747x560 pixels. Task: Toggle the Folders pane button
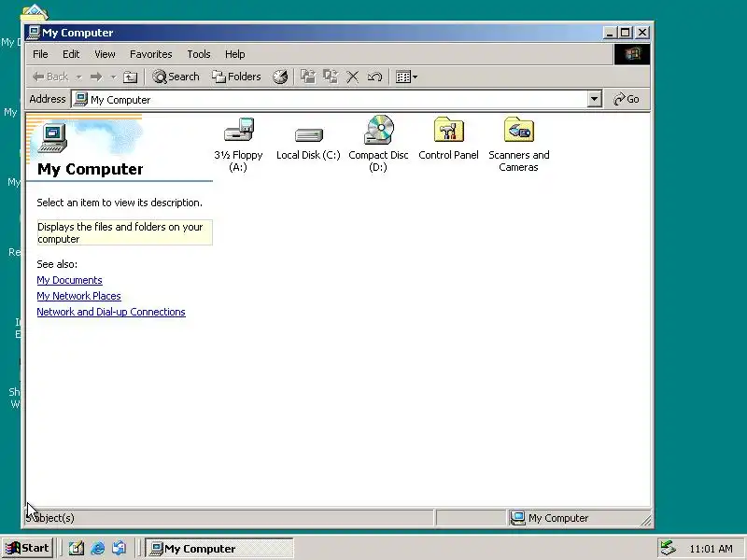point(237,77)
